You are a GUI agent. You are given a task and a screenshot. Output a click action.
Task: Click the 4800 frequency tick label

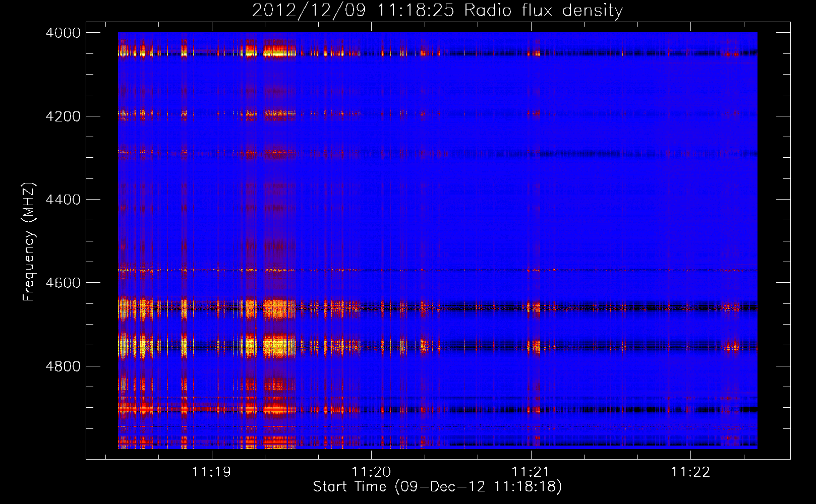click(63, 366)
